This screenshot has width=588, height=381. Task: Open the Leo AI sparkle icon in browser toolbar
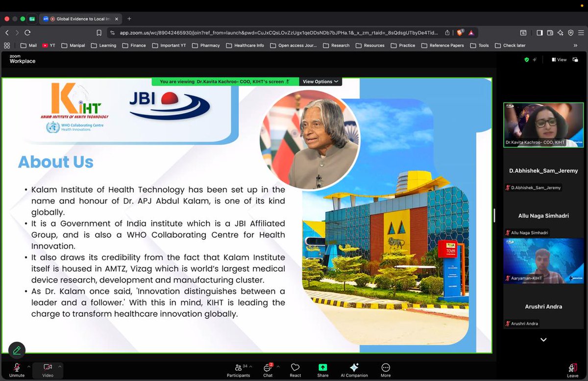coord(561,32)
